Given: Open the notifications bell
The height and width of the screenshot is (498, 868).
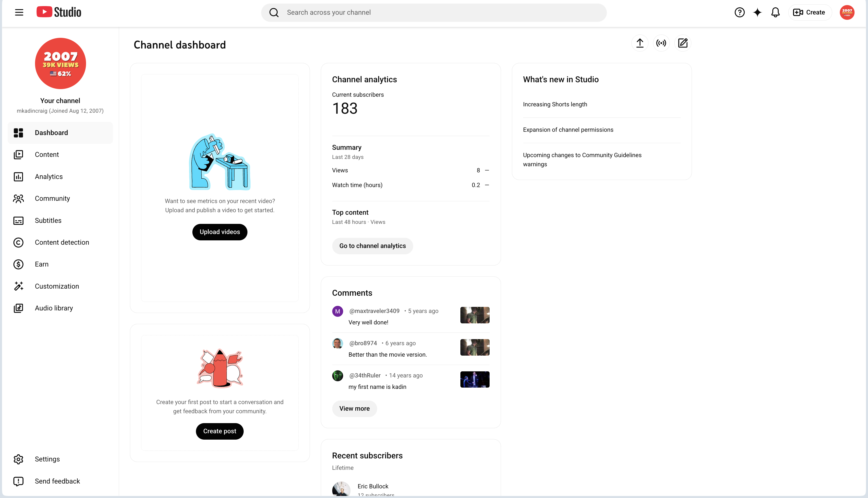Looking at the screenshot, I should 775,12.
